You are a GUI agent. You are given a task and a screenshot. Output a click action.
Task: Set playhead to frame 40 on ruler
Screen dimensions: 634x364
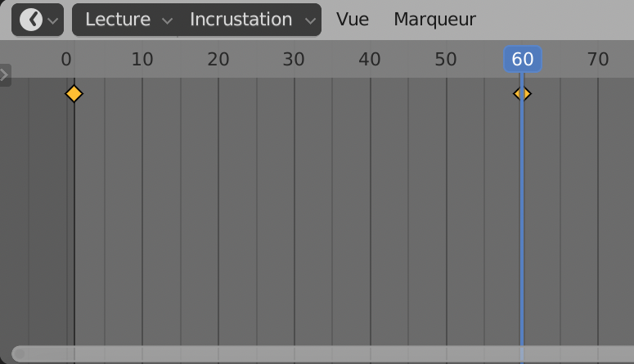click(x=370, y=59)
